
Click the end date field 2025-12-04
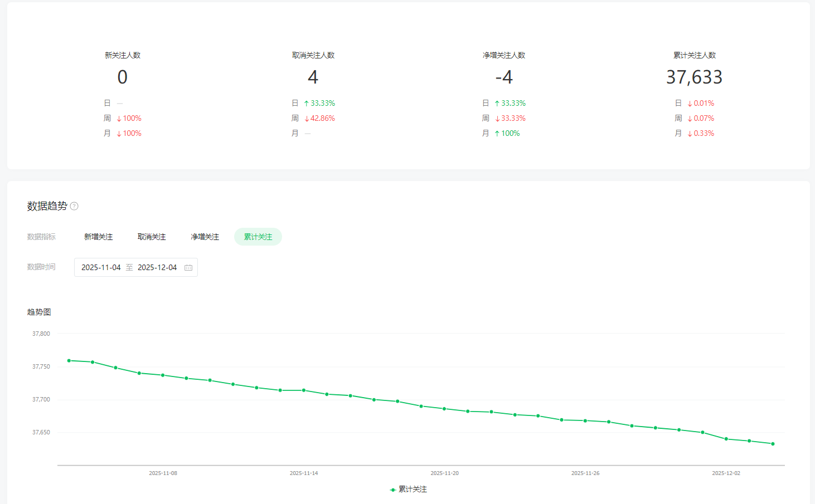tap(157, 268)
